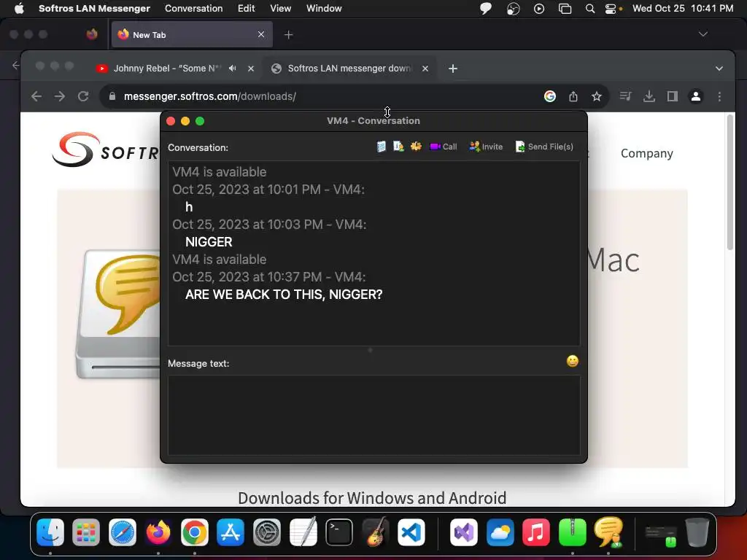Click the date and time in menu bar
The height and width of the screenshot is (560, 747).
click(683, 8)
